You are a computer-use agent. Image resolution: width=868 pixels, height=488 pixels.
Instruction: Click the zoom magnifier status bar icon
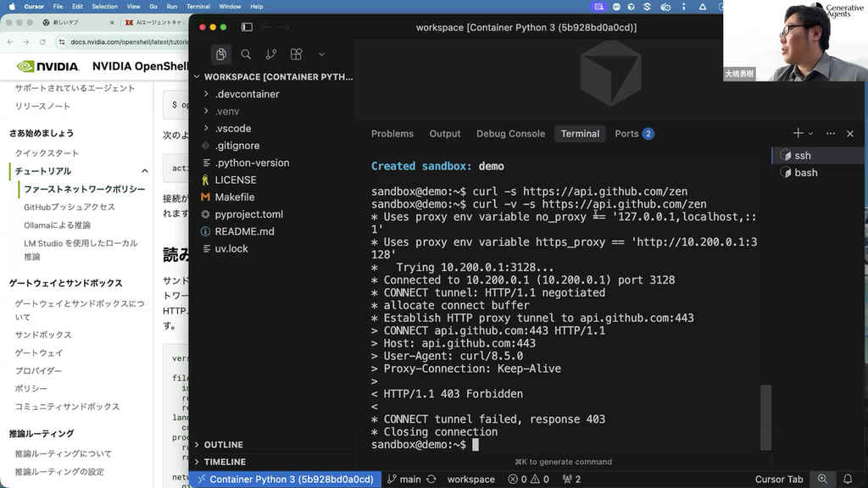pos(822,480)
